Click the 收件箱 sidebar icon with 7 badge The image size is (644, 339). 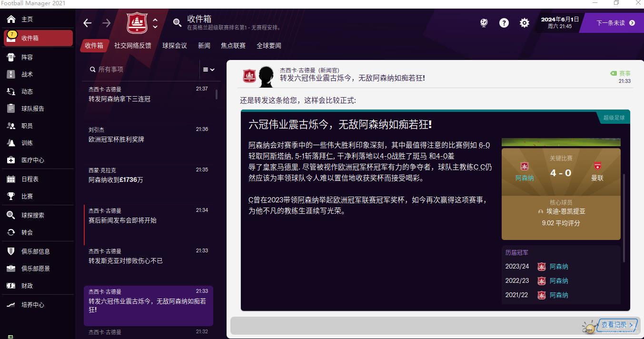point(11,38)
